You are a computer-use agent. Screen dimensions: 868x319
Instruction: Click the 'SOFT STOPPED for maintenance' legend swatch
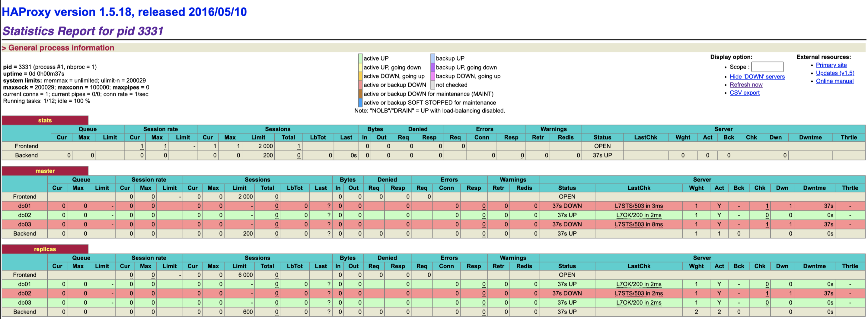[360, 103]
